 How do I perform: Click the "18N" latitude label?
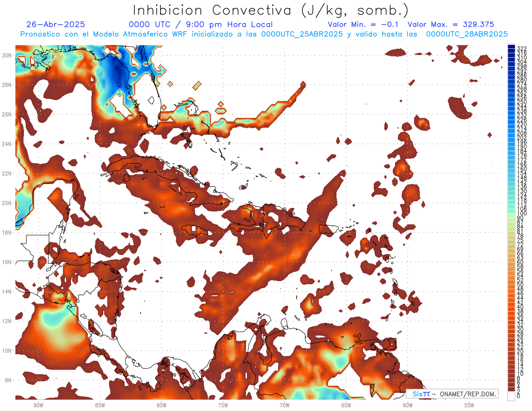click(8, 233)
